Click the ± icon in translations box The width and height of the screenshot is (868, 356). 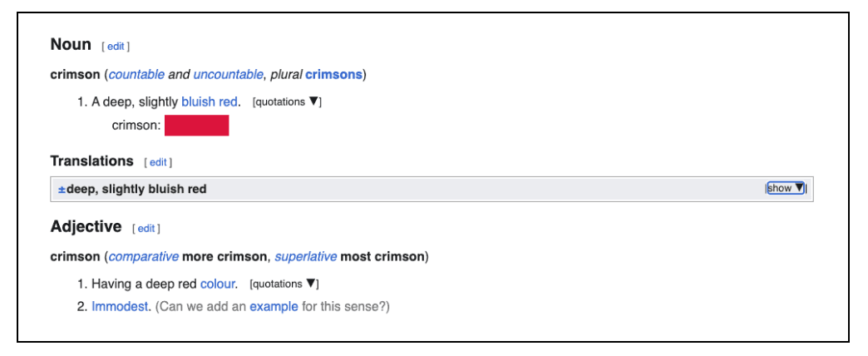click(x=62, y=189)
